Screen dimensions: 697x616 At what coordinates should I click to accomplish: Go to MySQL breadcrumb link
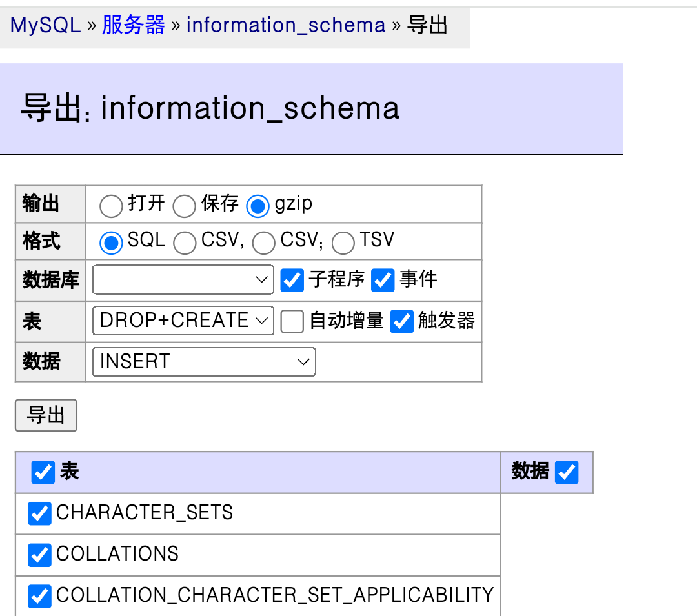(45, 25)
